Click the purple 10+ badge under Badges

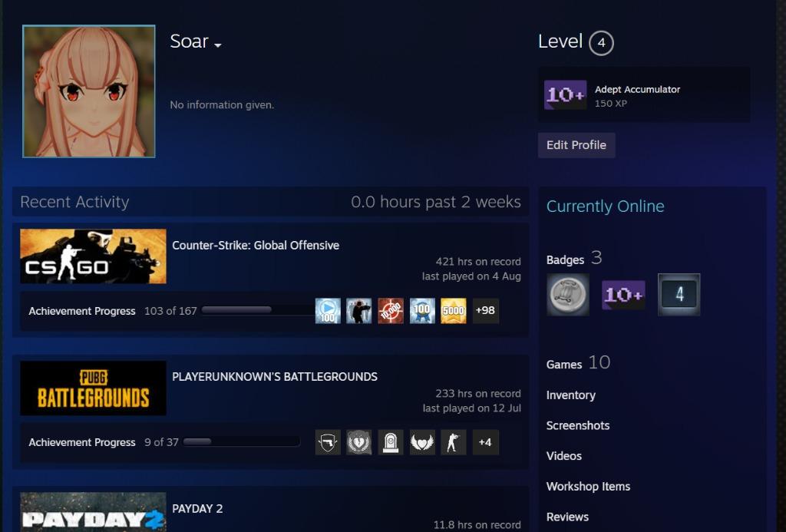click(623, 295)
